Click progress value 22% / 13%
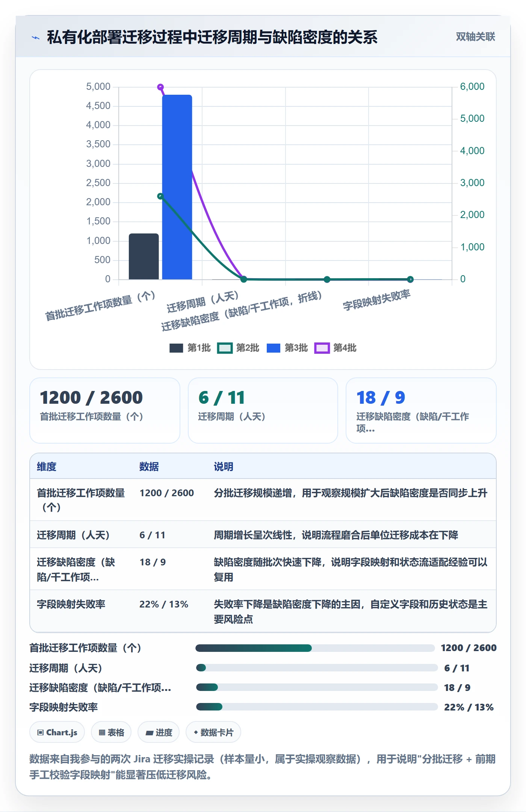 pos(469,707)
